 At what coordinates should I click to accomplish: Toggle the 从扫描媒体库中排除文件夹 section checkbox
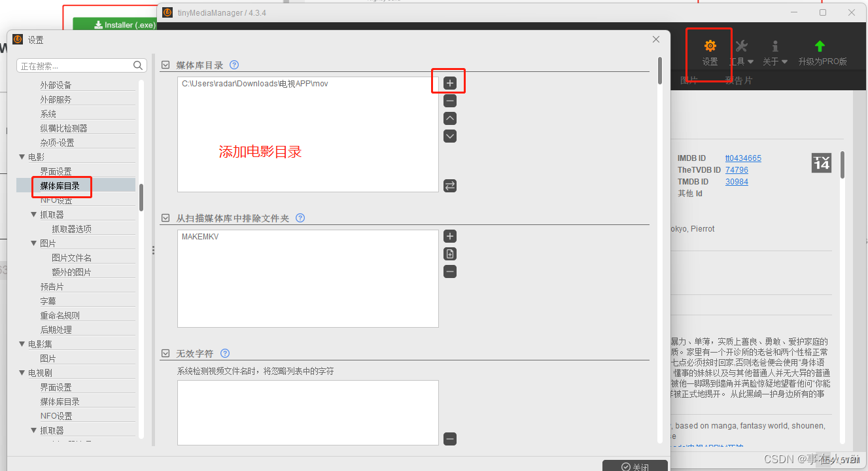[x=165, y=218]
